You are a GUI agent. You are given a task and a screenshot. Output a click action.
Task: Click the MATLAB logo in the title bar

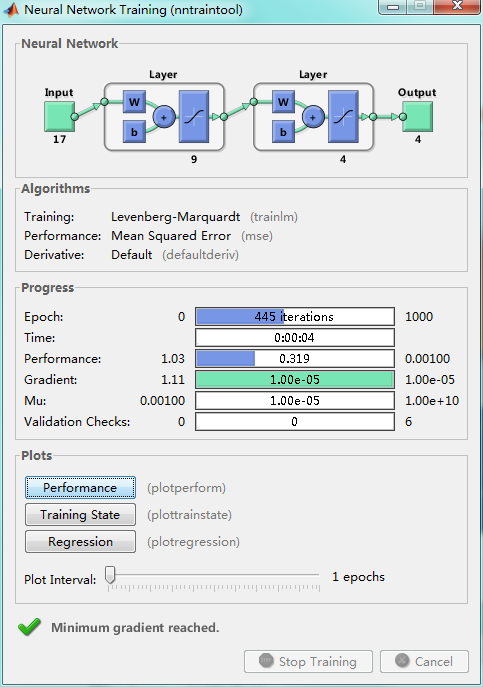11,10
